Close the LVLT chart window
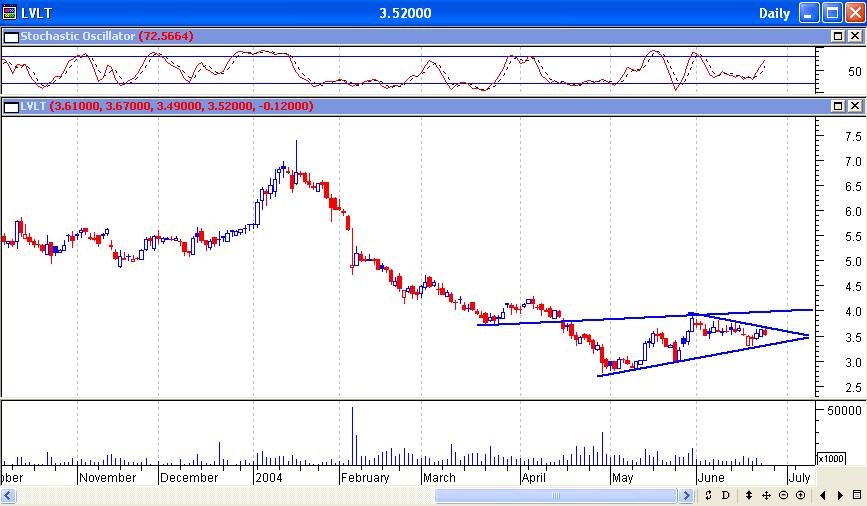 pos(855,13)
